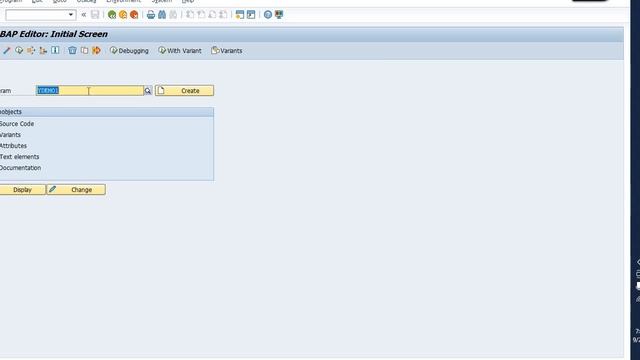
Task: Click the Copy program icon
Action: click(84, 50)
